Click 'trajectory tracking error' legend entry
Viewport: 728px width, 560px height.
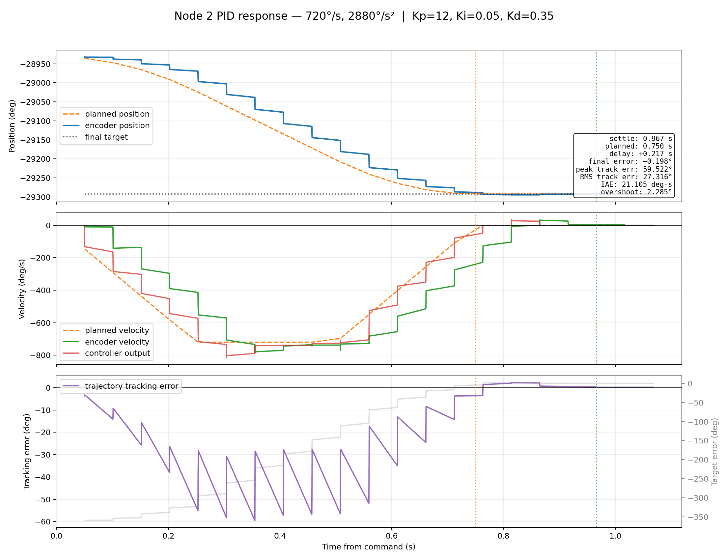tap(120, 386)
